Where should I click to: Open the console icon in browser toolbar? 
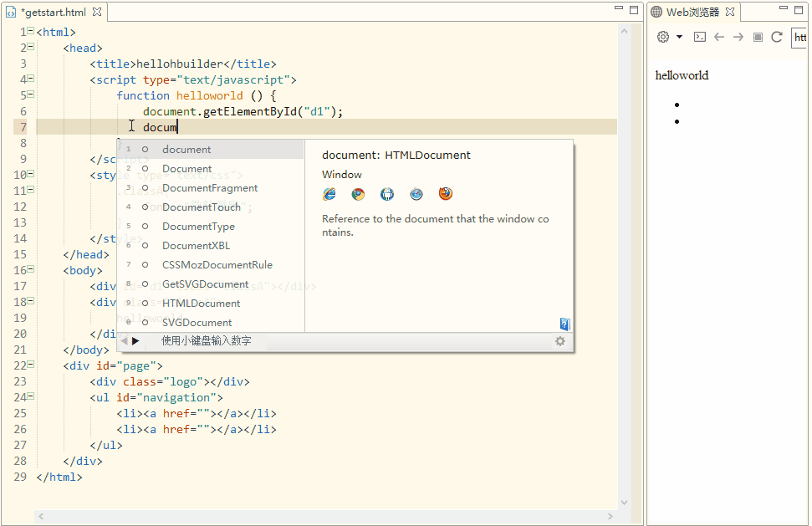point(701,37)
